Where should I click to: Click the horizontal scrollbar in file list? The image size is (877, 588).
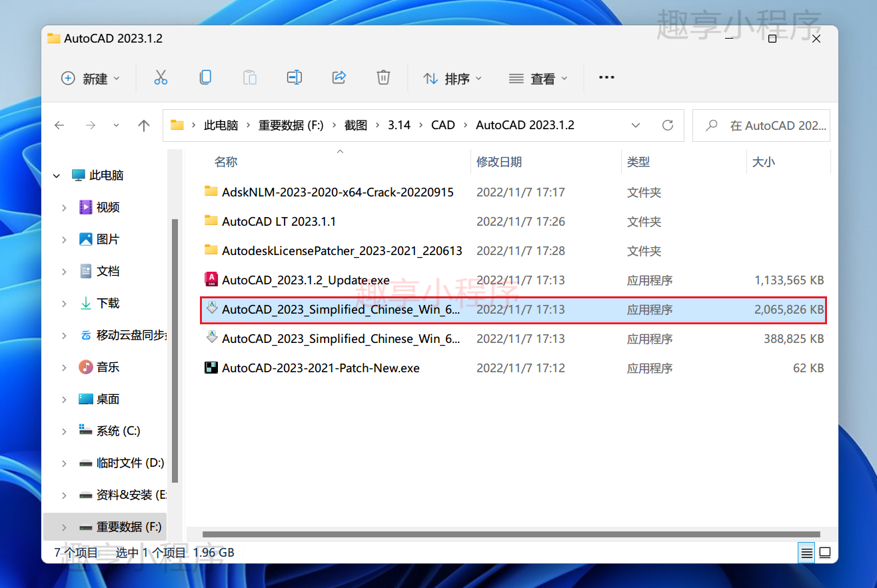(x=510, y=534)
